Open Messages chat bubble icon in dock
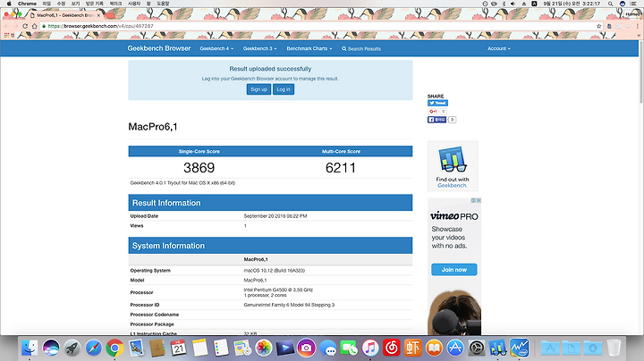644x361 pixels. point(327,348)
